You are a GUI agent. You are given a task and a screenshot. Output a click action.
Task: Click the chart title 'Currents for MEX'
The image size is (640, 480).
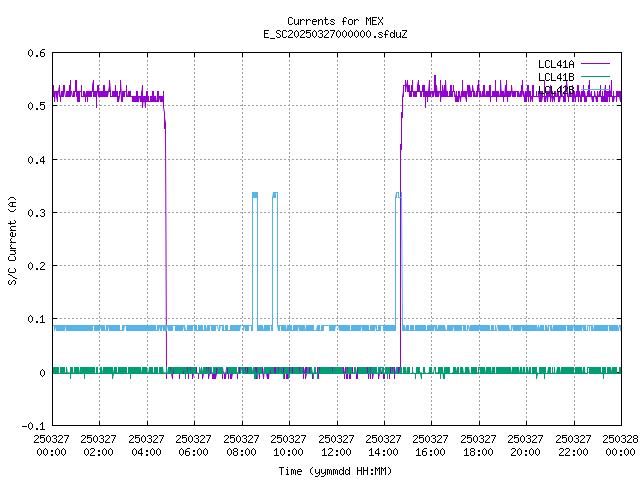[335, 21]
